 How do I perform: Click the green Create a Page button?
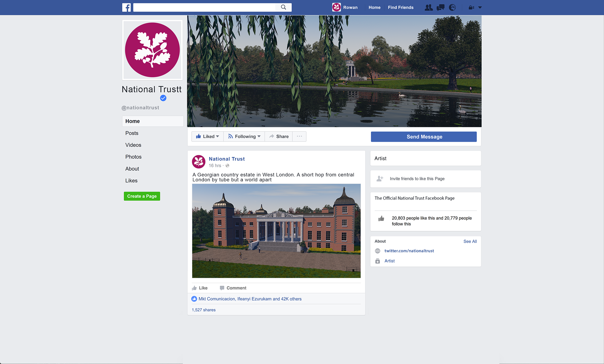click(x=142, y=196)
